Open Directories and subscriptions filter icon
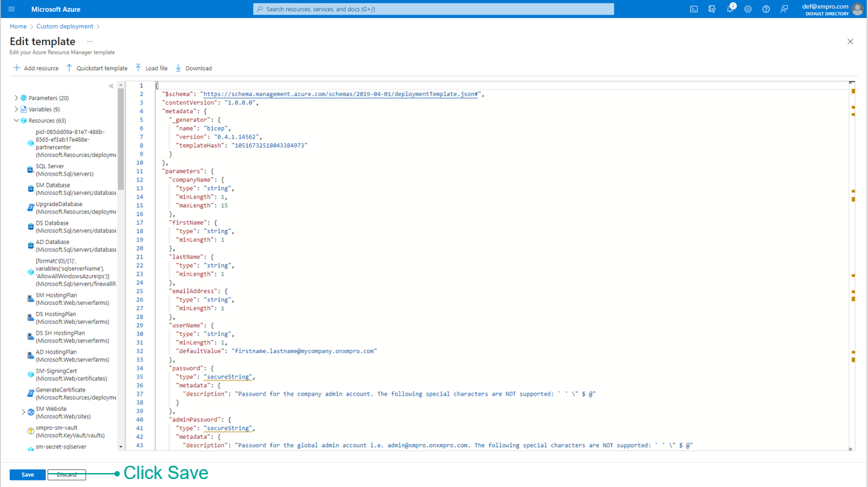868x487 pixels. [712, 9]
